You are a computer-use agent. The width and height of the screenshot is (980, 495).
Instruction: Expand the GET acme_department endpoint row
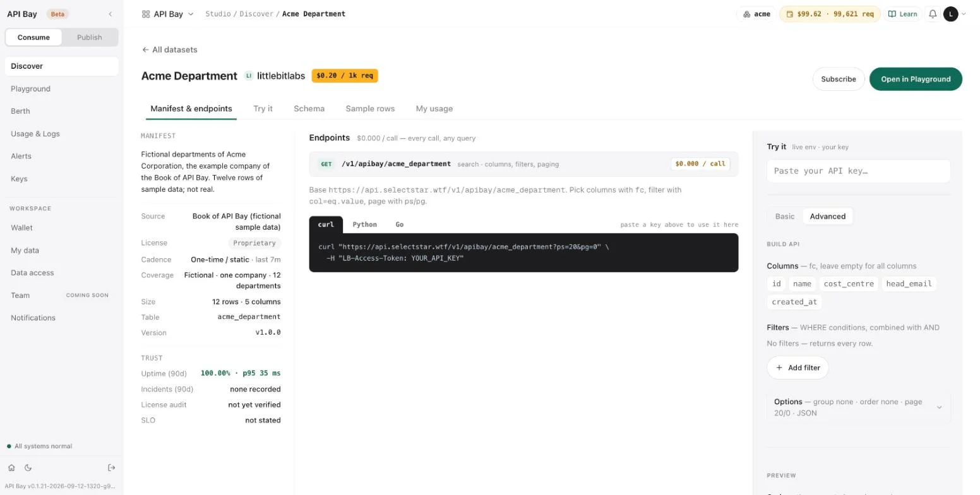pyautogui.click(x=523, y=164)
